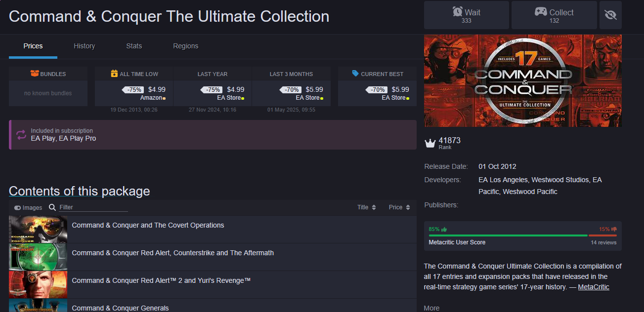Click the subscription cycle arrows icon
644x312 pixels.
tap(21, 135)
